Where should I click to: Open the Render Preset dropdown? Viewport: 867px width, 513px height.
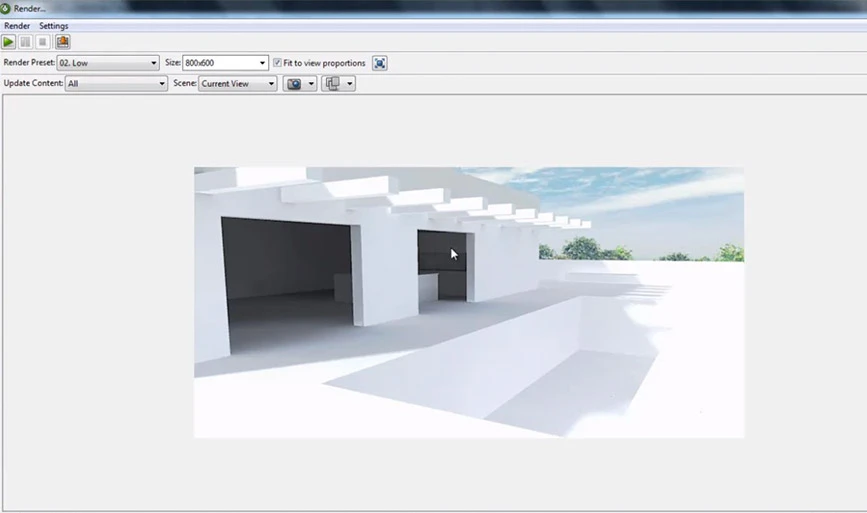point(108,63)
